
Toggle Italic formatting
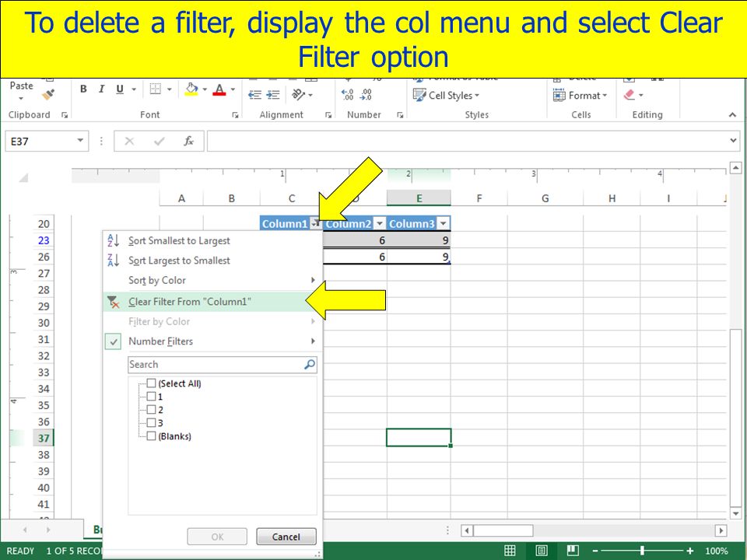pos(101,89)
